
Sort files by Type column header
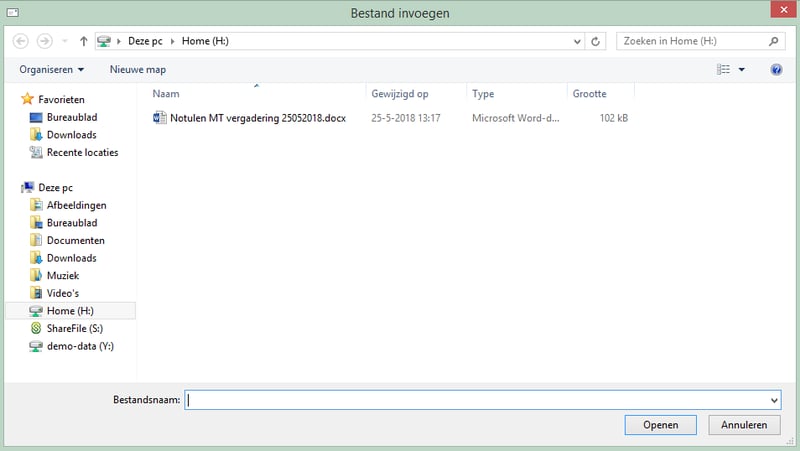click(483, 94)
